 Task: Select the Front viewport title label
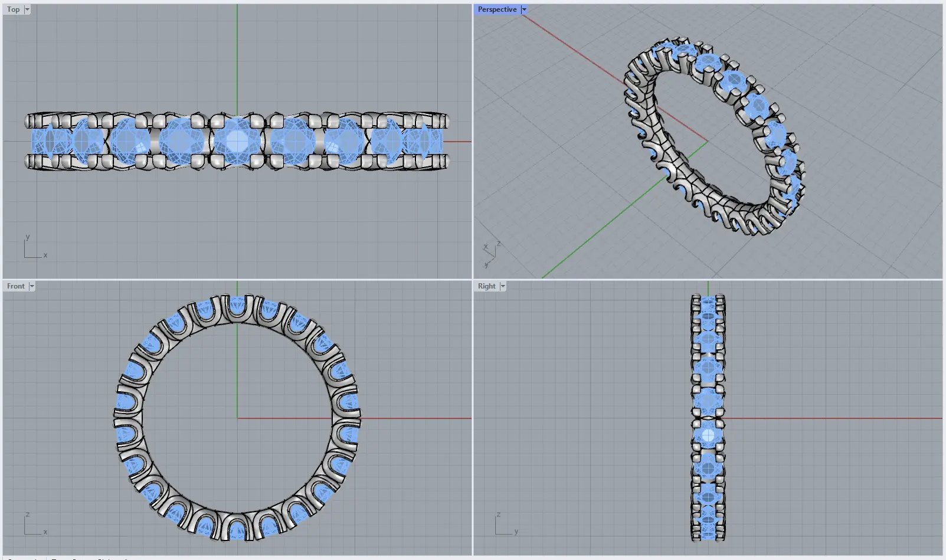coord(16,286)
